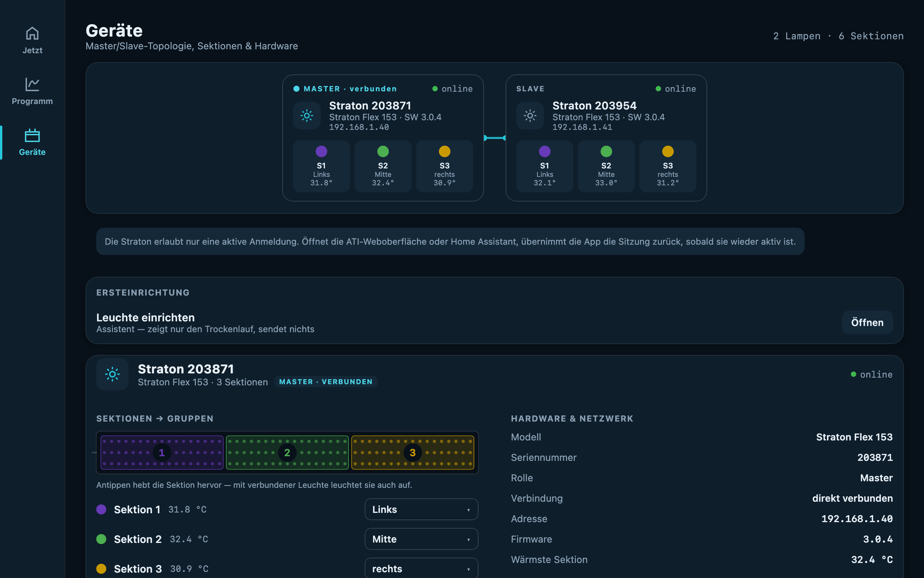This screenshot has height=578, width=924.
Task: Highlight section 2 in the green LED strip
Action: tap(287, 452)
